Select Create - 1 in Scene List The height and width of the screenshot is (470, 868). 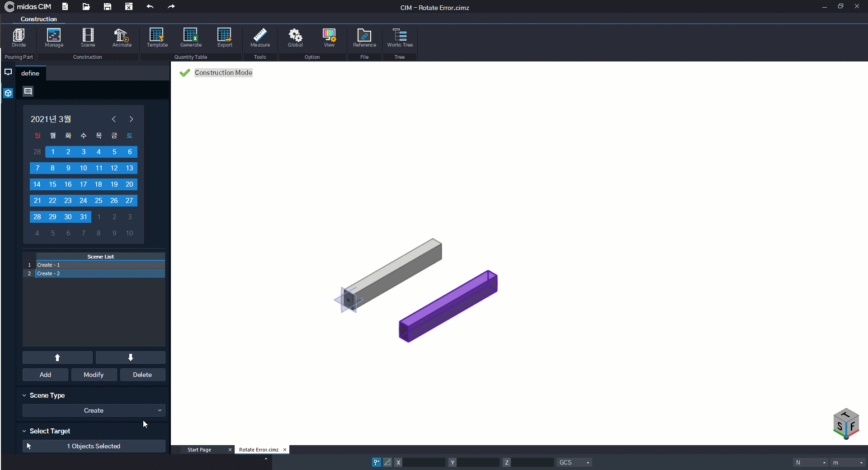100,265
